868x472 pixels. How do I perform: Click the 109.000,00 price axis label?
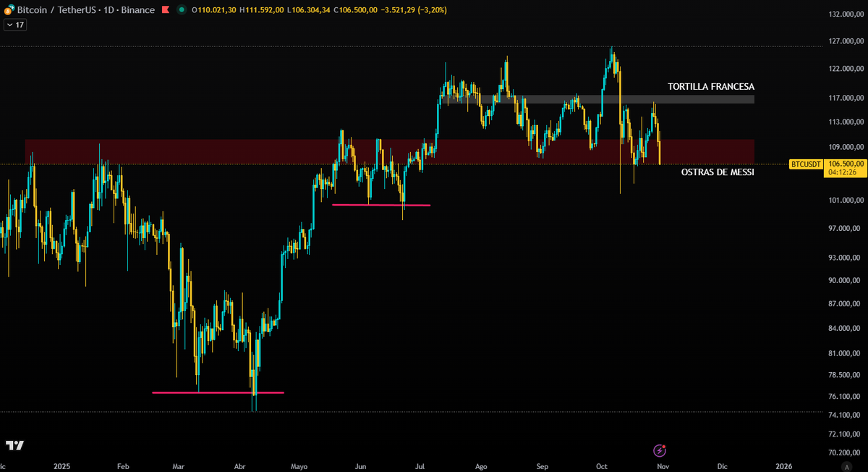(x=845, y=147)
